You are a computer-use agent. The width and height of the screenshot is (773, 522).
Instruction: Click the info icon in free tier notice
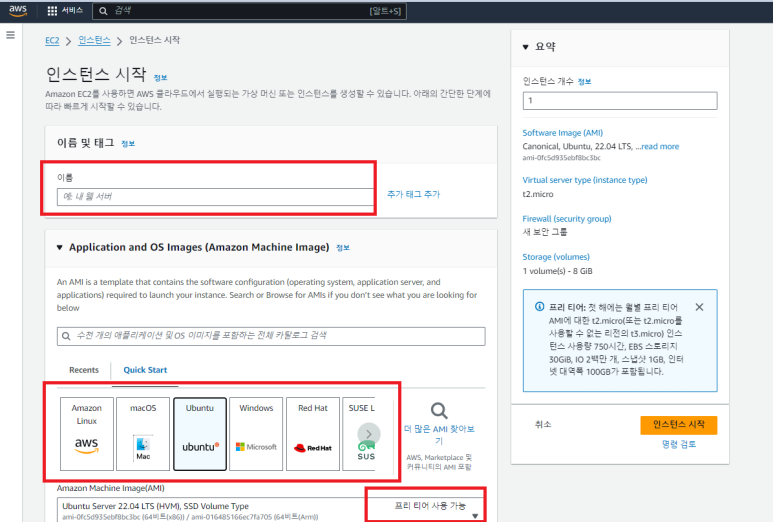tap(539, 307)
